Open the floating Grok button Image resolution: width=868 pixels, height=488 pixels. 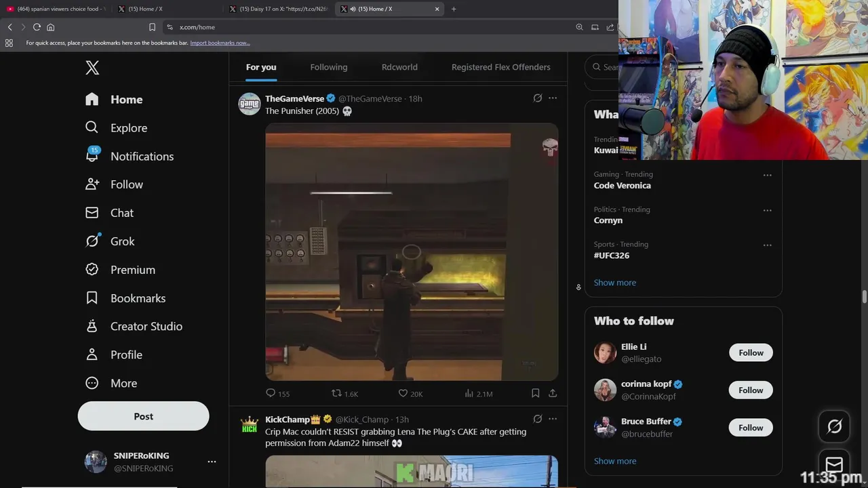[x=835, y=426]
